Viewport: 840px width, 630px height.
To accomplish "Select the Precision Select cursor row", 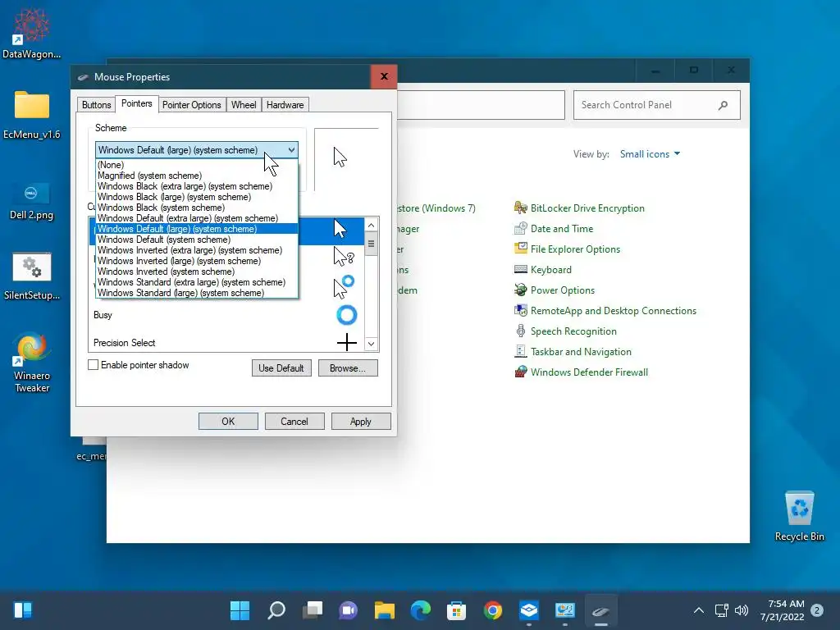I will 226,342.
